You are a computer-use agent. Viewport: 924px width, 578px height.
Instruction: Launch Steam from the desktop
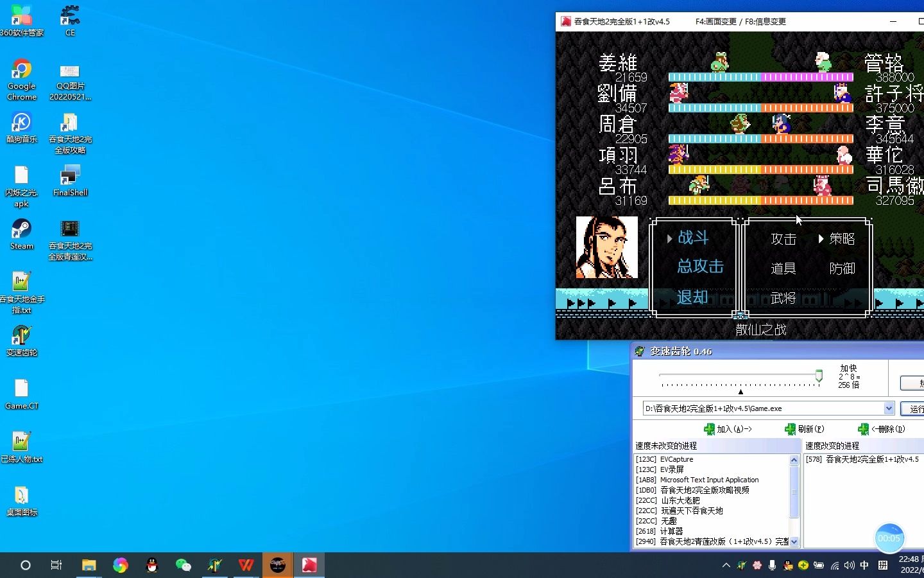pos(21,234)
